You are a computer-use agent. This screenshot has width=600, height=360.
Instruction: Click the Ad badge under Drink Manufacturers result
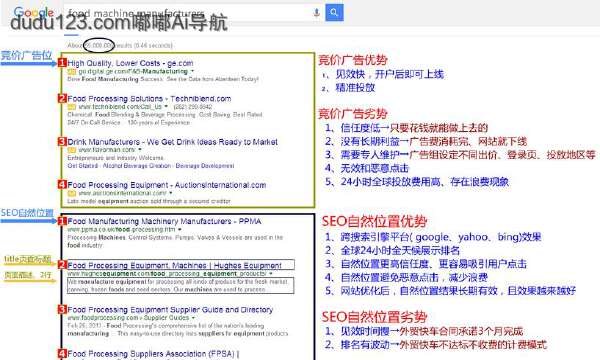point(72,150)
